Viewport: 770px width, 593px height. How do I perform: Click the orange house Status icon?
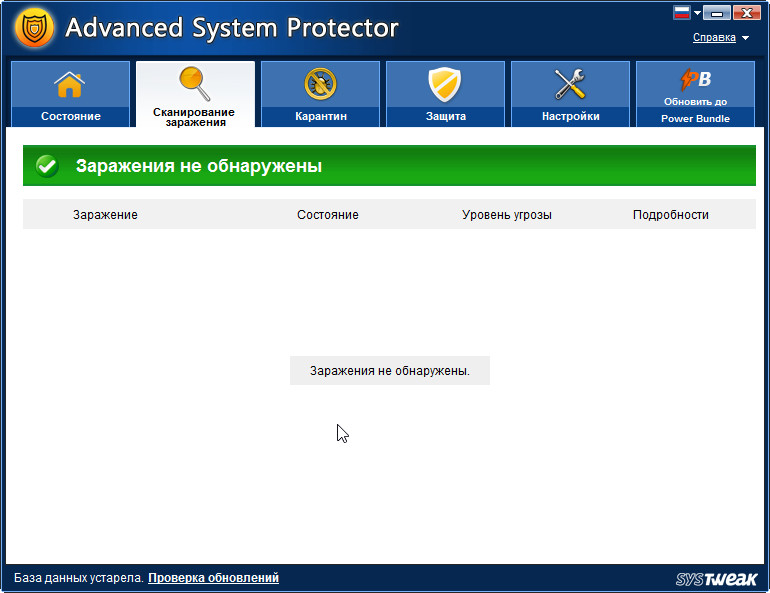point(69,84)
